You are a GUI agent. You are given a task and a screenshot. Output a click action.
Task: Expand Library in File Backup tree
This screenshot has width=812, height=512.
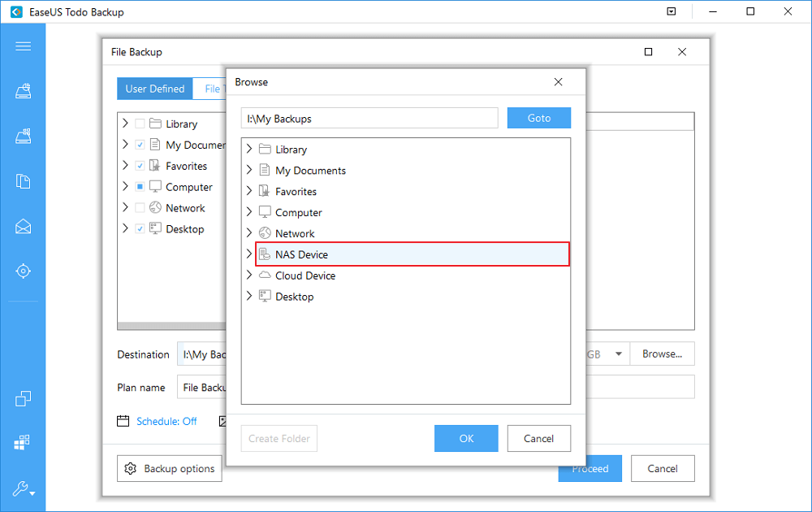(x=125, y=124)
